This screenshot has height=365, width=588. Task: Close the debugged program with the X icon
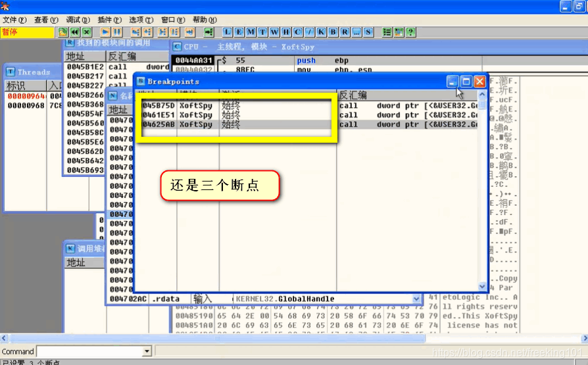coord(87,32)
